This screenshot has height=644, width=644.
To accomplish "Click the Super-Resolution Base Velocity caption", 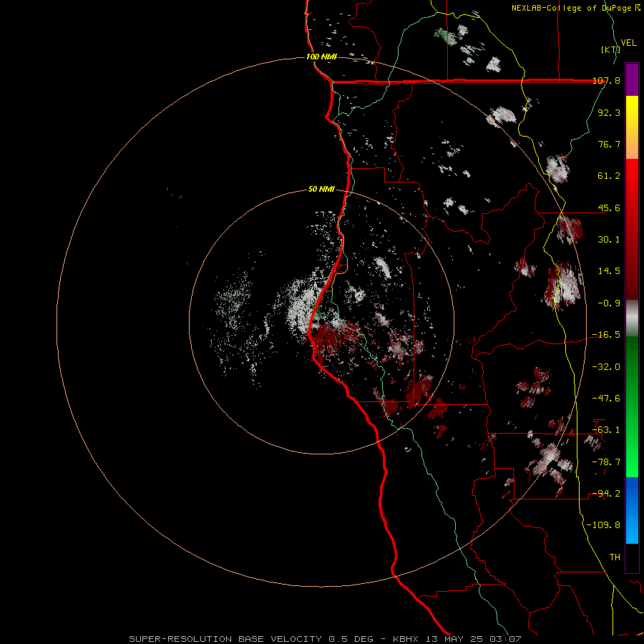I will pos(326,639).
